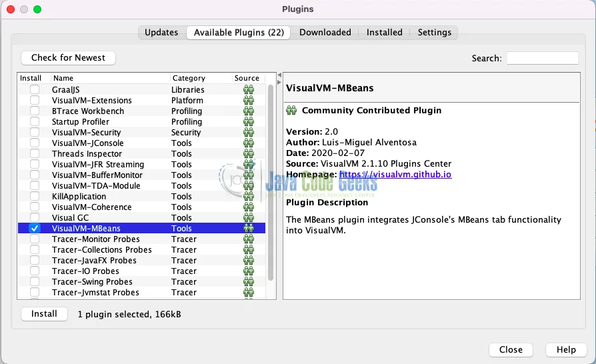The height and width of the screenshot is (364, 596).
Task: Click the source icon in selected VisualVM-MBeans row
Action: [x=249, y=229]
